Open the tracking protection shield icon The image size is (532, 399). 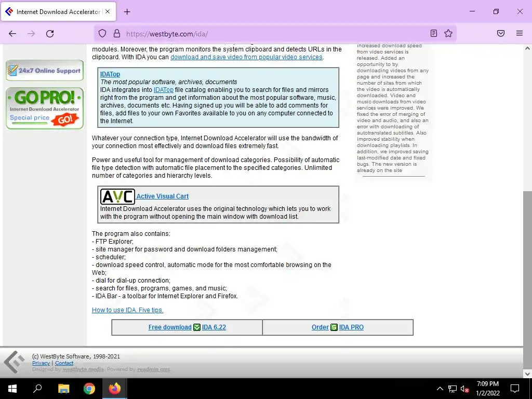tap(102, 33)
